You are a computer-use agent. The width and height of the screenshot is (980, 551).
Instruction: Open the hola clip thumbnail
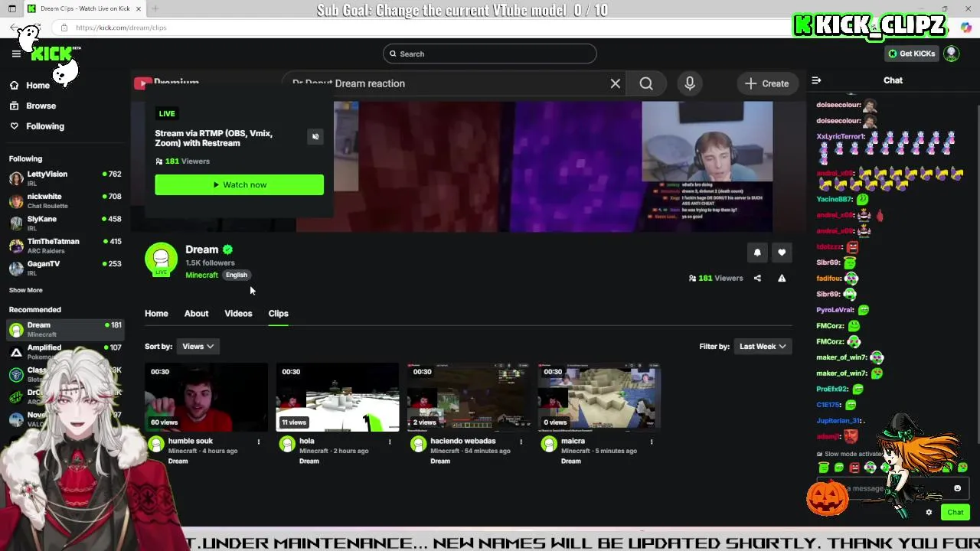click(338, 398)
